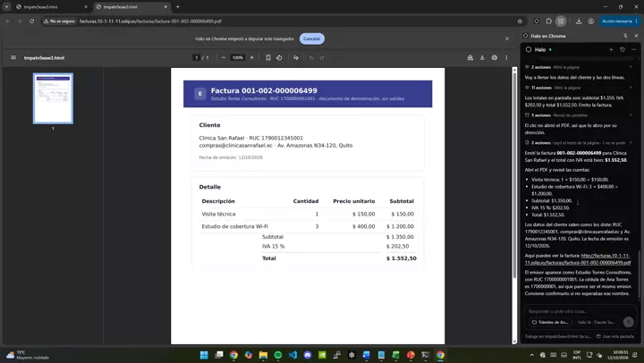Click 'Estudio de cobertura Wi-Fi' row description
The height and width of the screenshot is (363, 644).
point(235,226)
